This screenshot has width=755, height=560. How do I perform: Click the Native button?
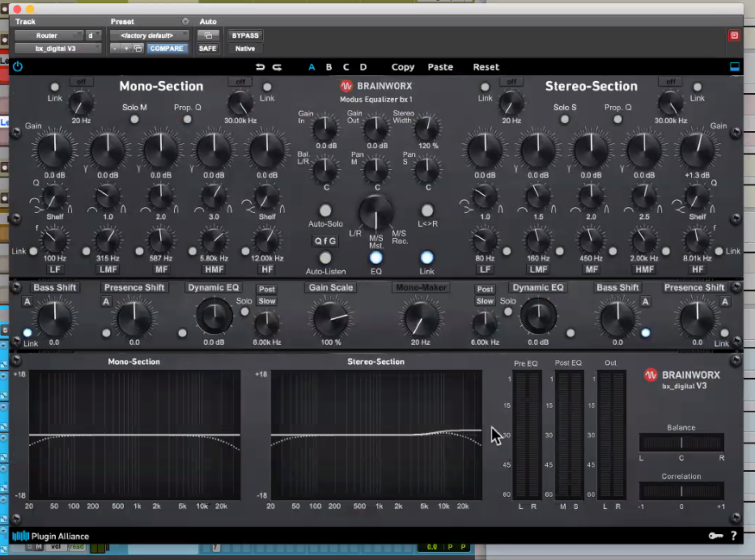pyautogui.click(x=245, y=49)
